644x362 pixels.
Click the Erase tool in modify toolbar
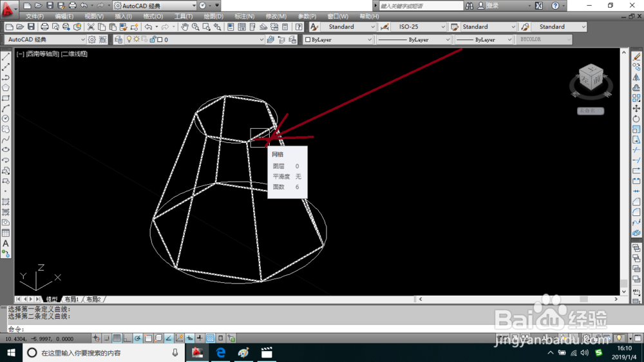(637, 57)
